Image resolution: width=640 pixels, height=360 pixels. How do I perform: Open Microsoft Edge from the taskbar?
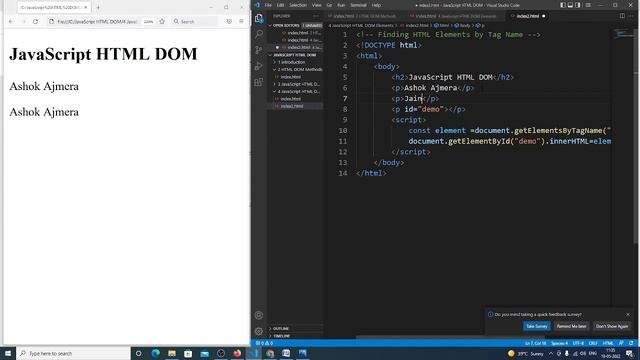156,353
